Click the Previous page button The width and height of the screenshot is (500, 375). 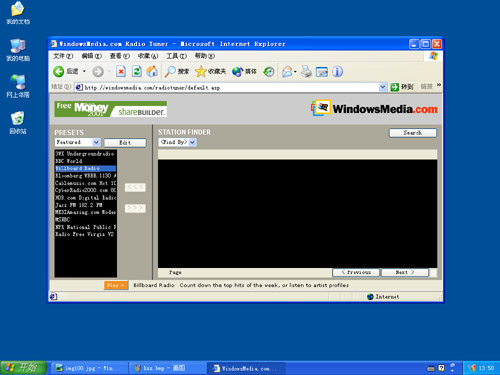tap(356, 272)
